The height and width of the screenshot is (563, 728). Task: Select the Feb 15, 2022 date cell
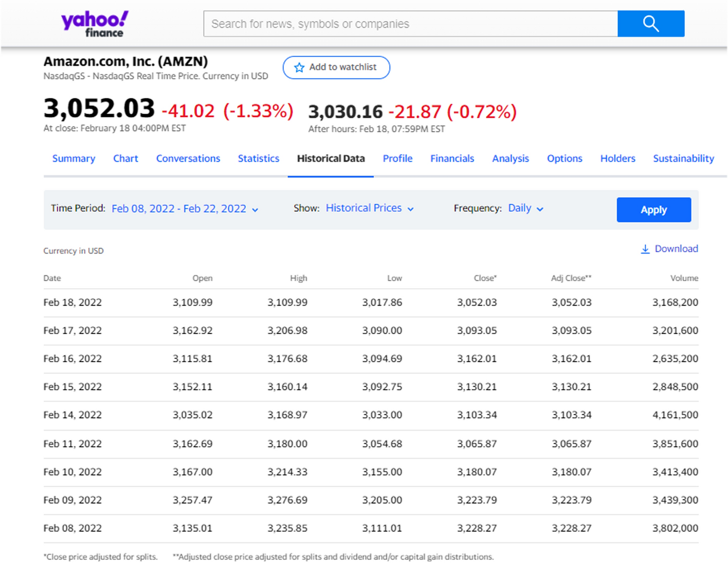(72, 387)
